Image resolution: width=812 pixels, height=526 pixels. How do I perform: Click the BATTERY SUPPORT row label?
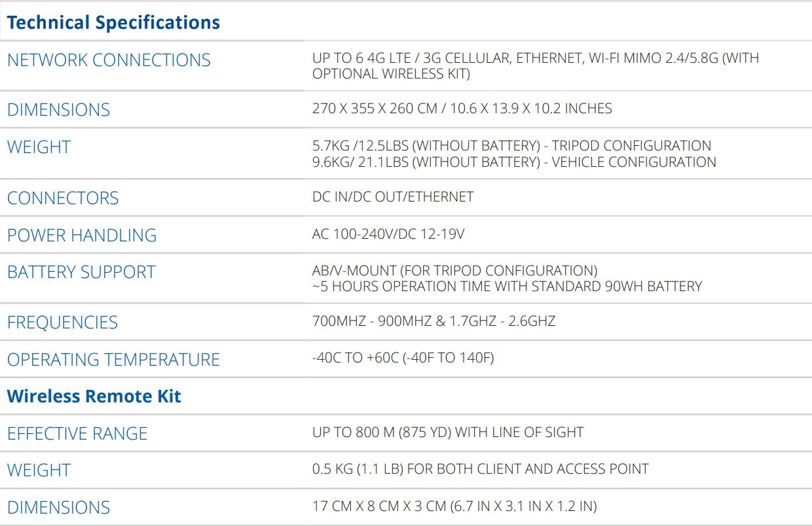pyautogui.click(x=81, y=272)
